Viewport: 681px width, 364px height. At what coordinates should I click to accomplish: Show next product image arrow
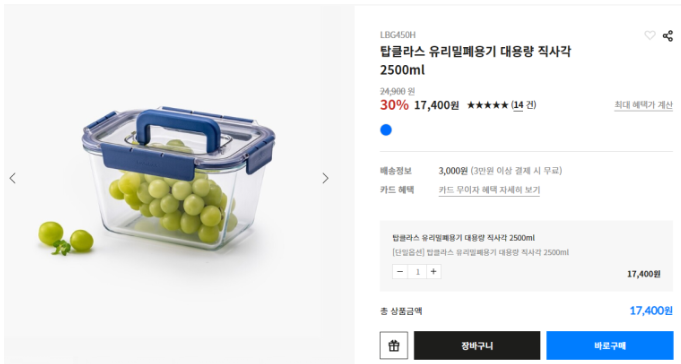click(x=325, y=178)
